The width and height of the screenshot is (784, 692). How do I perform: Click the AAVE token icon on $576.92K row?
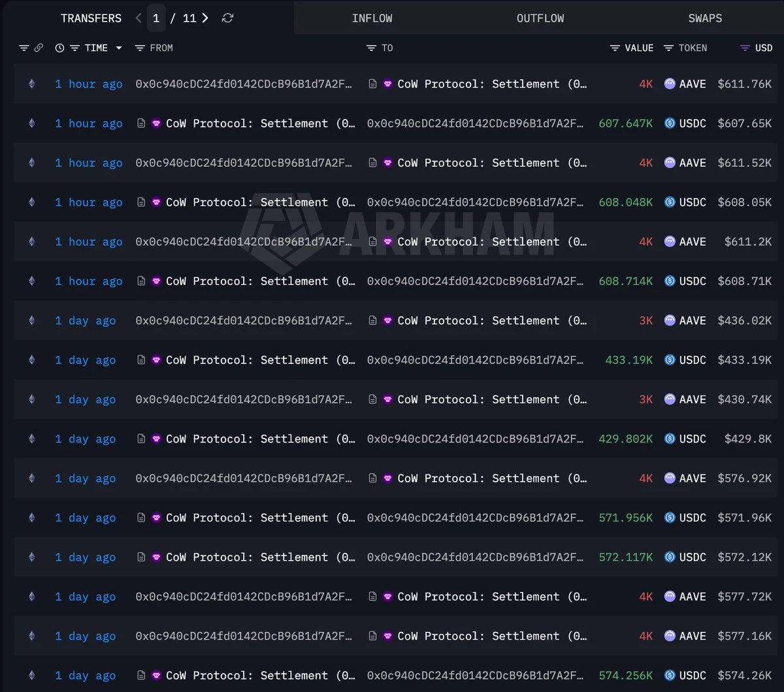[x=670, y=478]
